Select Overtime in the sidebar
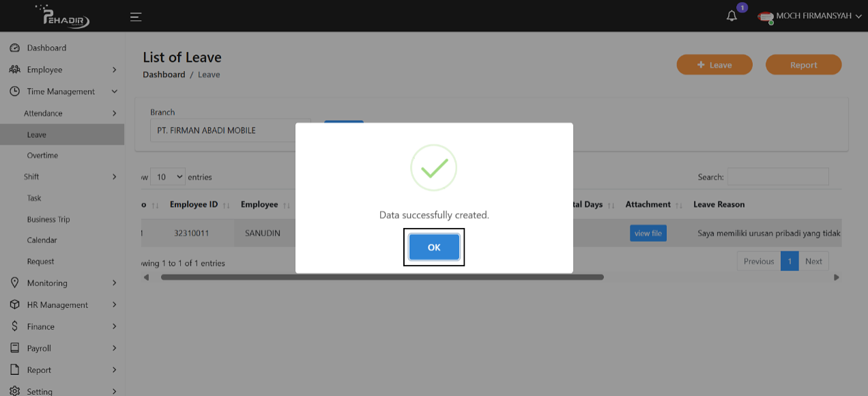This screenshot has width=868, height=396. point(42,156)
